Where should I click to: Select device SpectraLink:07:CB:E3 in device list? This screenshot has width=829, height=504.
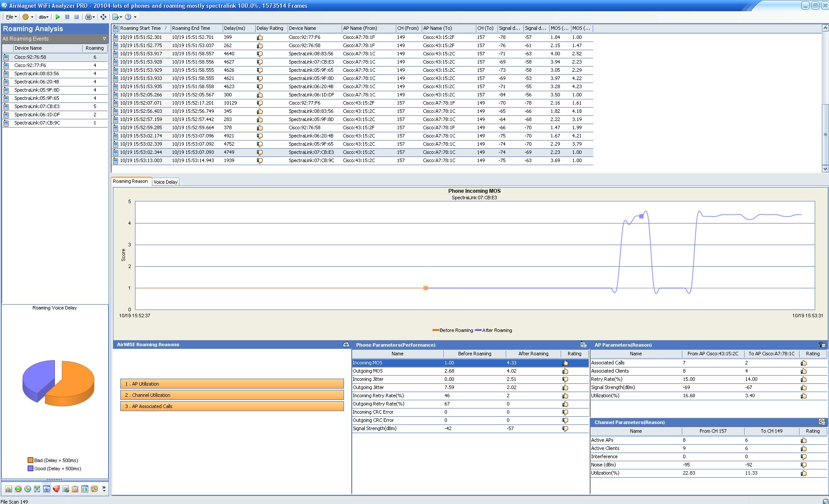click(55, 106)
